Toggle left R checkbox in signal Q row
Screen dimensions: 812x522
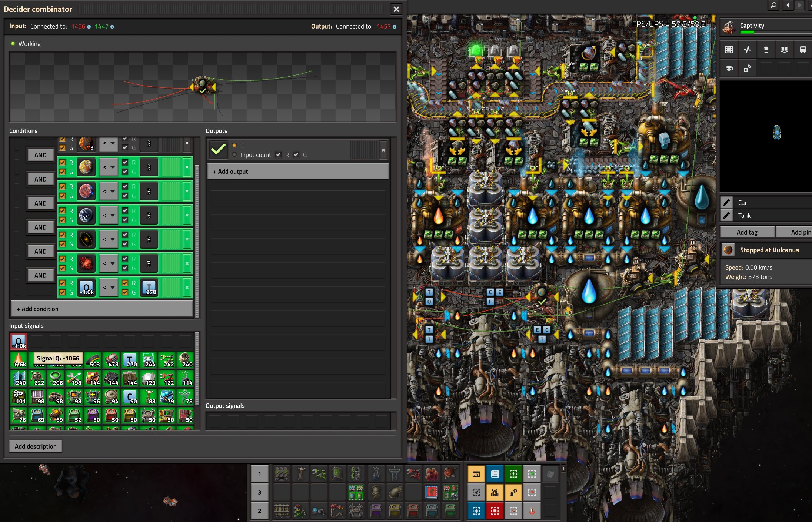(x=62, y=283)
